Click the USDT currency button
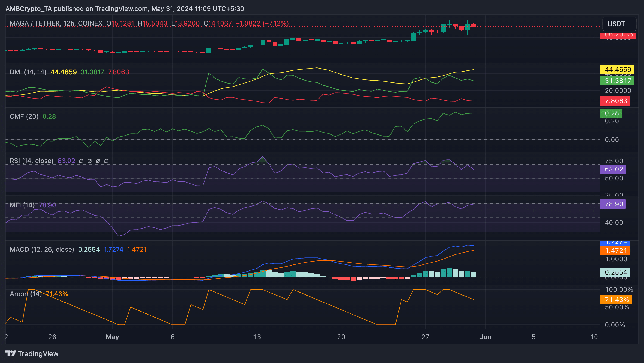The width and height of the screenshot is (644, 363). 619,24
